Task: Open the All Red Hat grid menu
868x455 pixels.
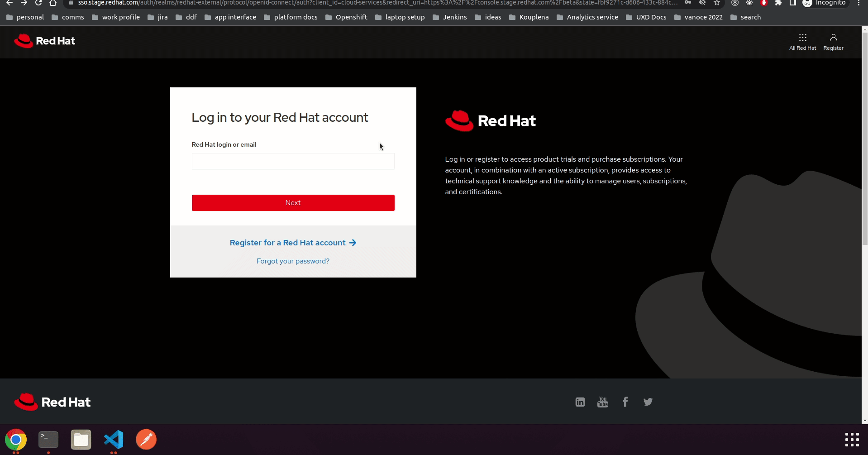Action: 802,42
